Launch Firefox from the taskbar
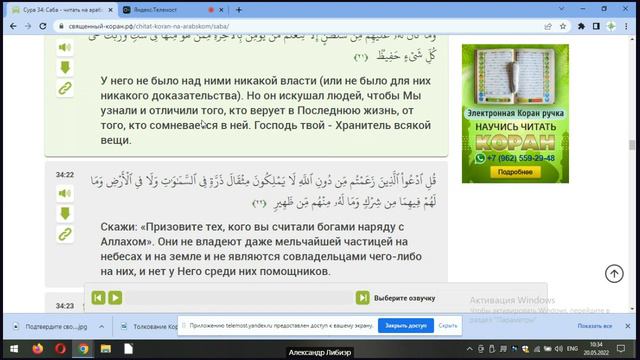Image resolution: width=640 pixels, height=360 pixels. pyautogui.click(x=38, y=349)
